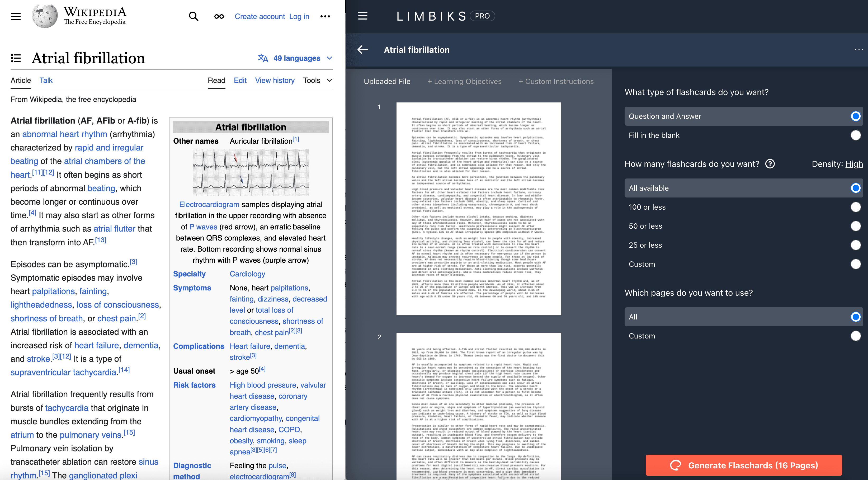The image size is (868, 480).
Task: Select Custom pages radio option
Action: 855,336
